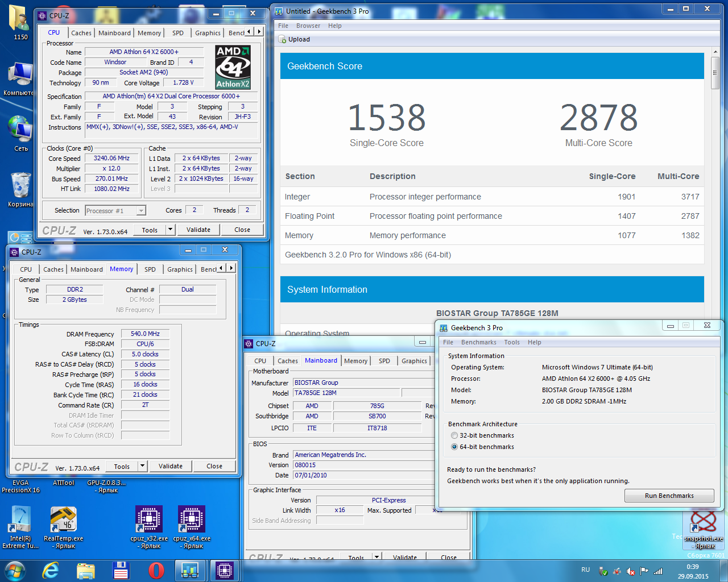Select the 64-bit benchmarks radio button
This screenshot has height=582, width=728.
point(454,447)
